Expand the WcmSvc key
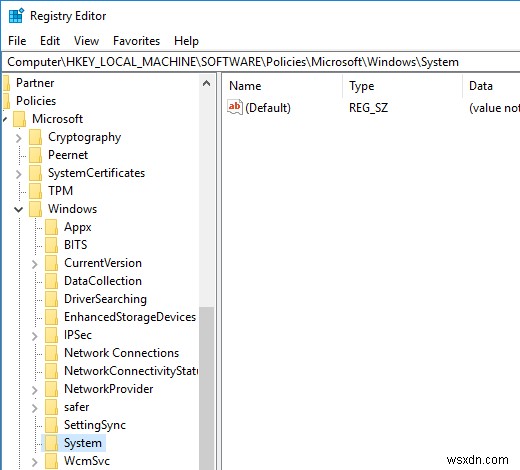 click(x=35, y=462)
